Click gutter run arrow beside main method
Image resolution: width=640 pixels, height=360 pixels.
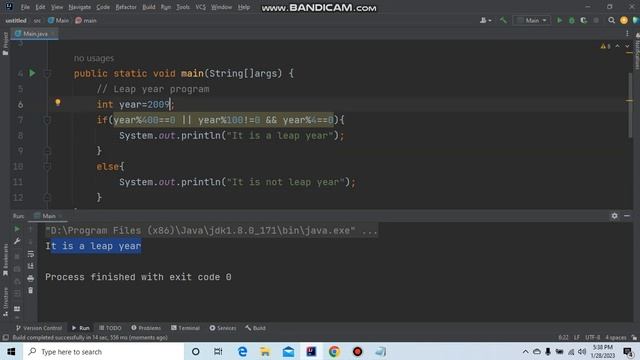pos(32,73)
